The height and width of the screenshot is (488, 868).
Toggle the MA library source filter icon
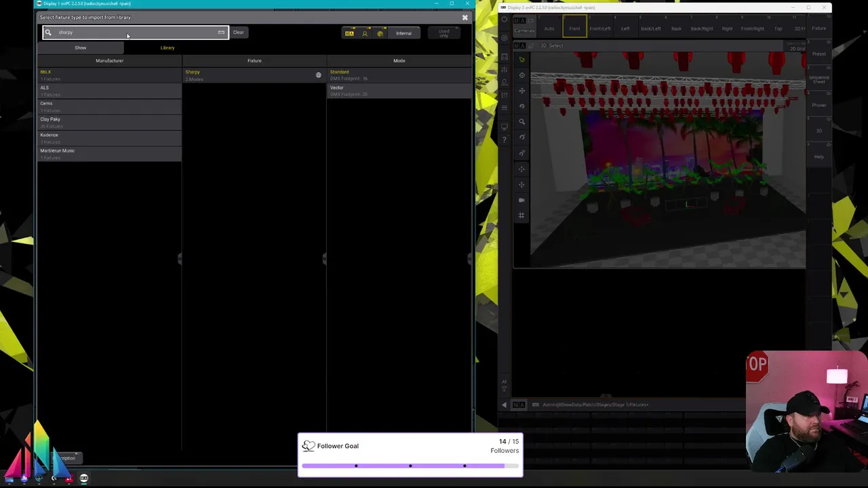pyautogui.click(x=349, y=33)
